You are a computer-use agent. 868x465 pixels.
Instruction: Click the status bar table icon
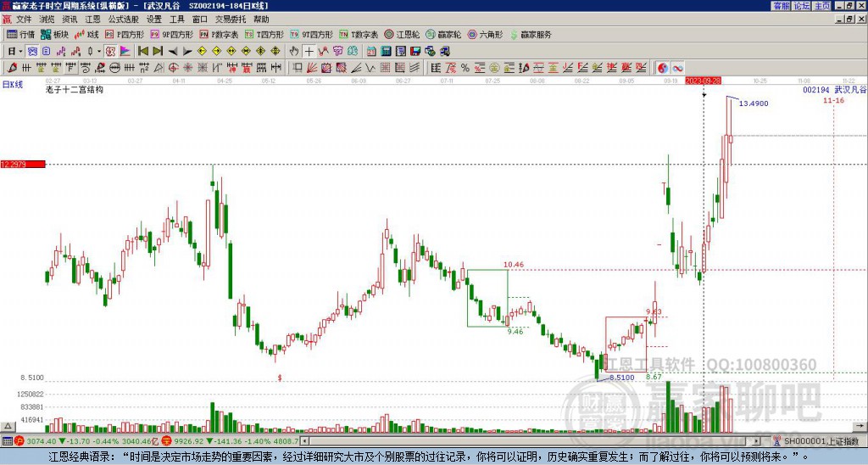[x=7, y=441]
